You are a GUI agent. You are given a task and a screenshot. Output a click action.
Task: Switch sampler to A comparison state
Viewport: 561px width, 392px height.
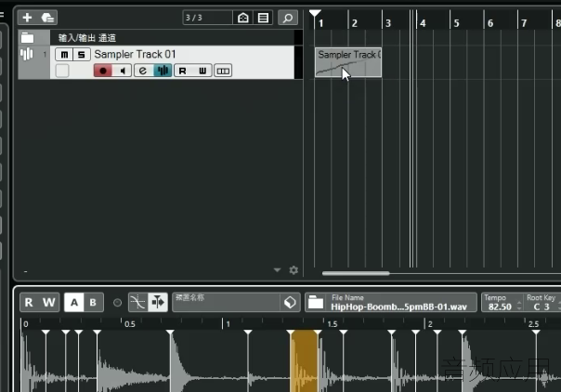coord(74,303)
